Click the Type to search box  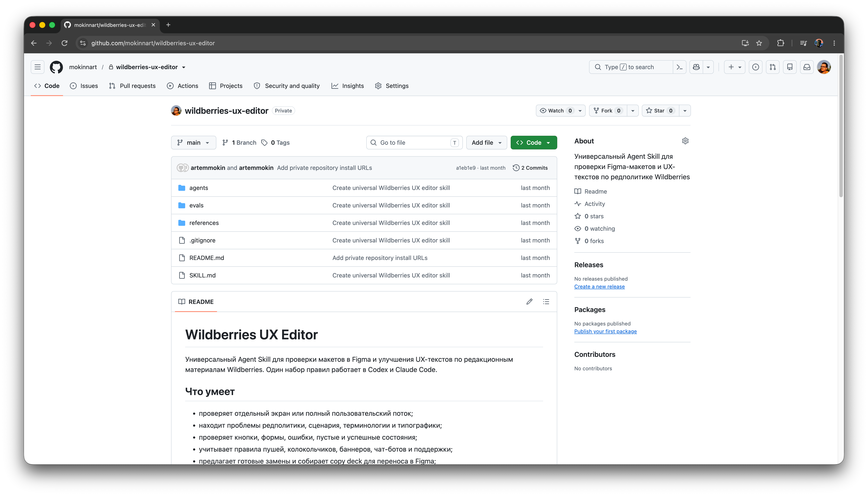tap(631, 67)
